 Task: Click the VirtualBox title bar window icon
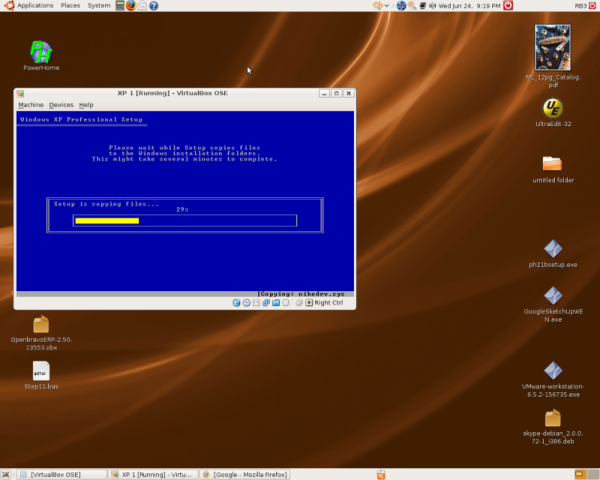coord(20,93)
